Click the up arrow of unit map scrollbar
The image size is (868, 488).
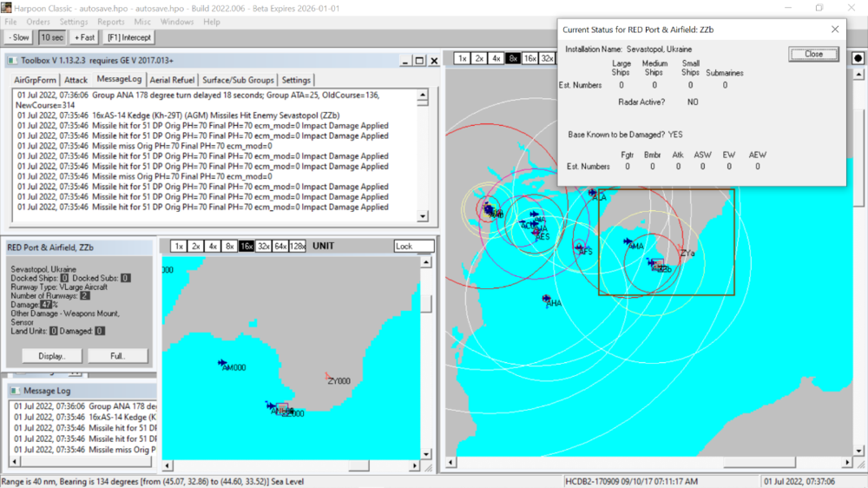coord(425,261)
